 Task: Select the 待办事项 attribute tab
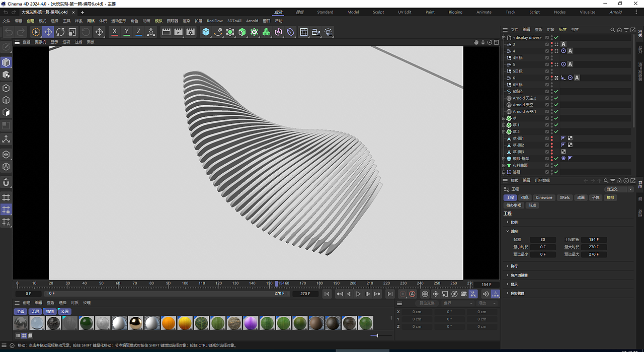coord(514,205)
